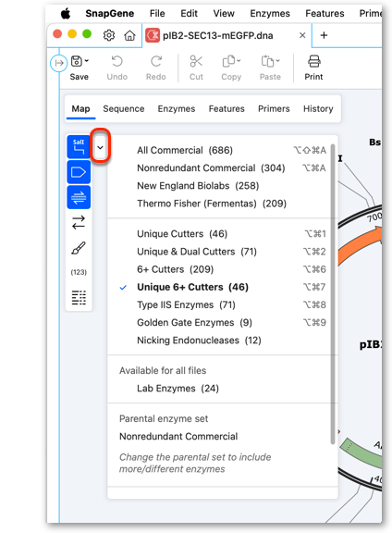Open the Enzymes menu in menu bar
This screenshot has height=533, width=392.
click(270, 13)
